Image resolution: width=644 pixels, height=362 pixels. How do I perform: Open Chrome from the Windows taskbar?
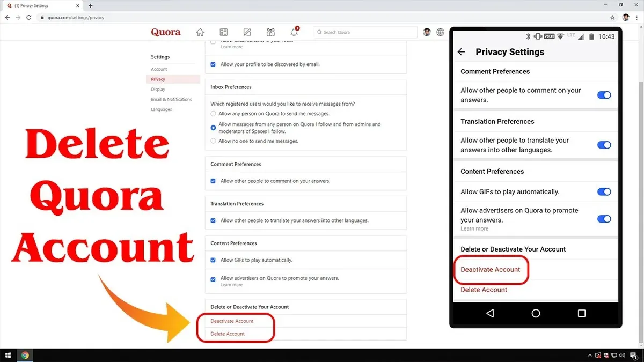(25, 355)
